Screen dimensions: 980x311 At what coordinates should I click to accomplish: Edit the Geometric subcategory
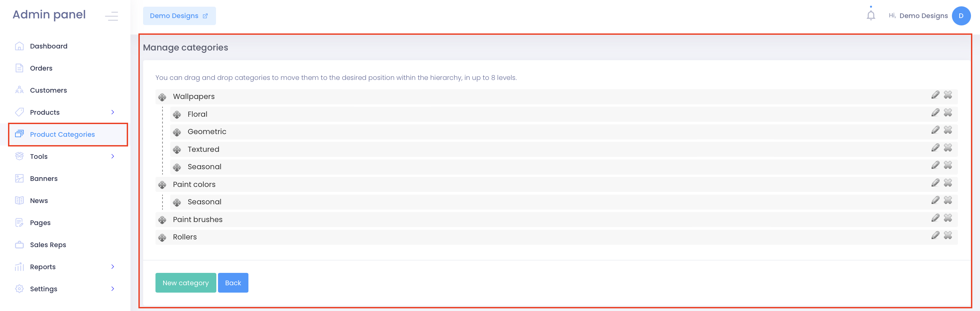pyautogui.click(x=935, y=130)
